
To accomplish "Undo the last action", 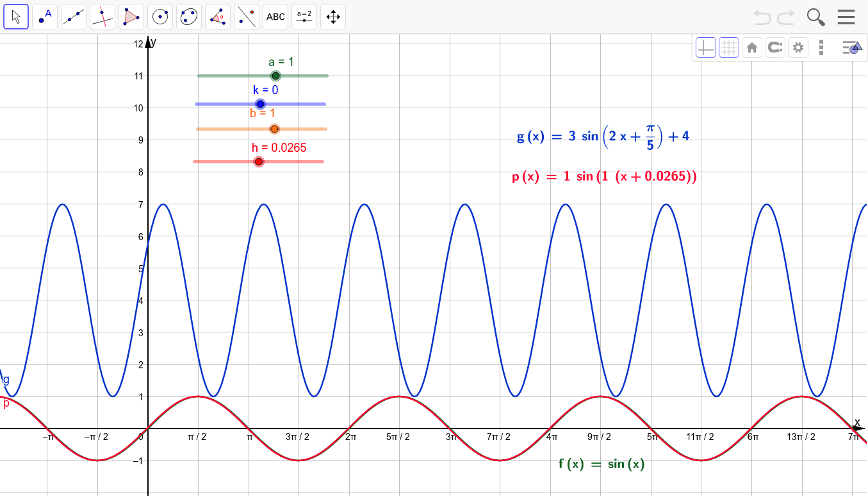I will 762,17.
